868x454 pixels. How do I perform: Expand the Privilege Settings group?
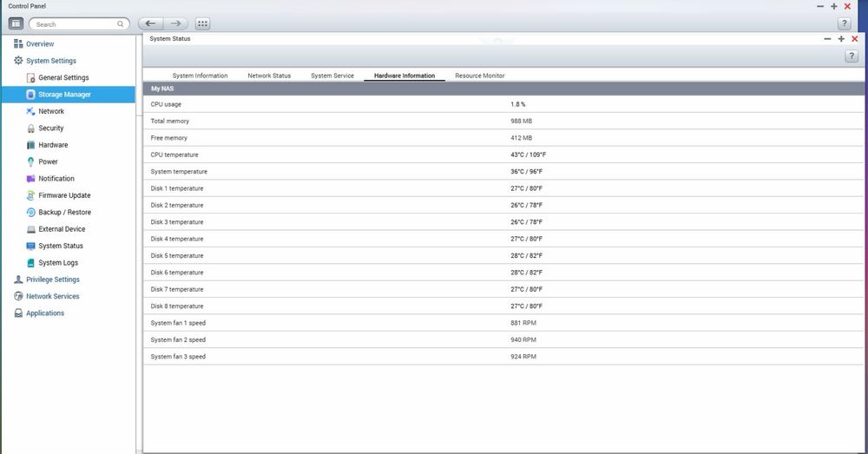pyautogui.click(x=53, y=280)
